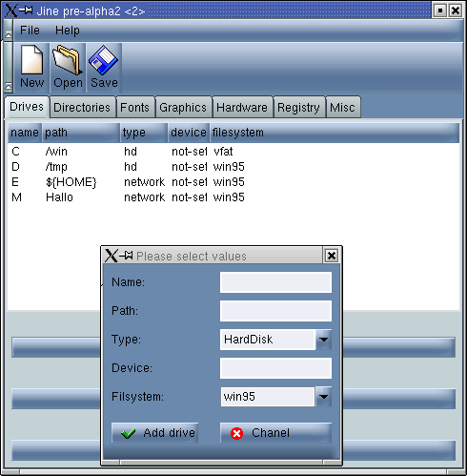Expand the Filsystem dropdown showing win95
This screenshot has height=476, width=467.
[x=323, y=397]
